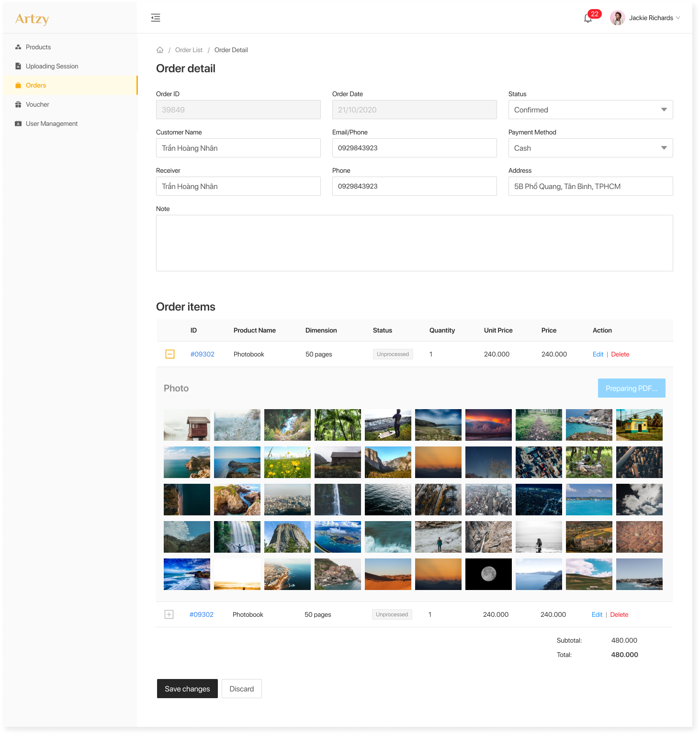Click the Receiver input field

point(238,186)
